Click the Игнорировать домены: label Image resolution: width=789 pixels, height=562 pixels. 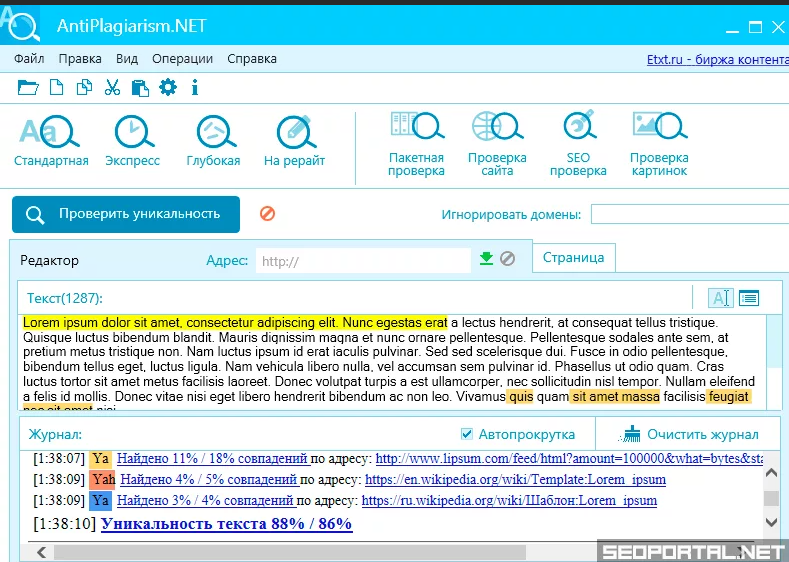pyautogui.click(x=511, y=215)
